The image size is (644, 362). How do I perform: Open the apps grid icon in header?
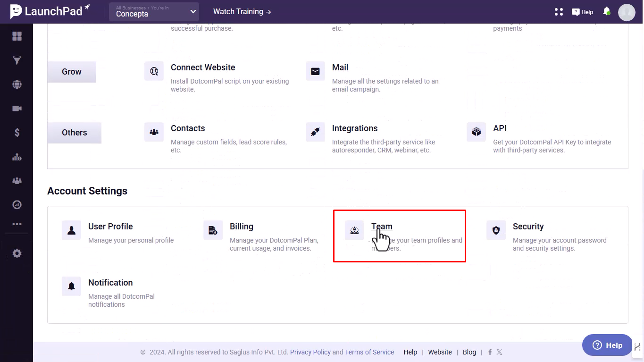point(559,12)
